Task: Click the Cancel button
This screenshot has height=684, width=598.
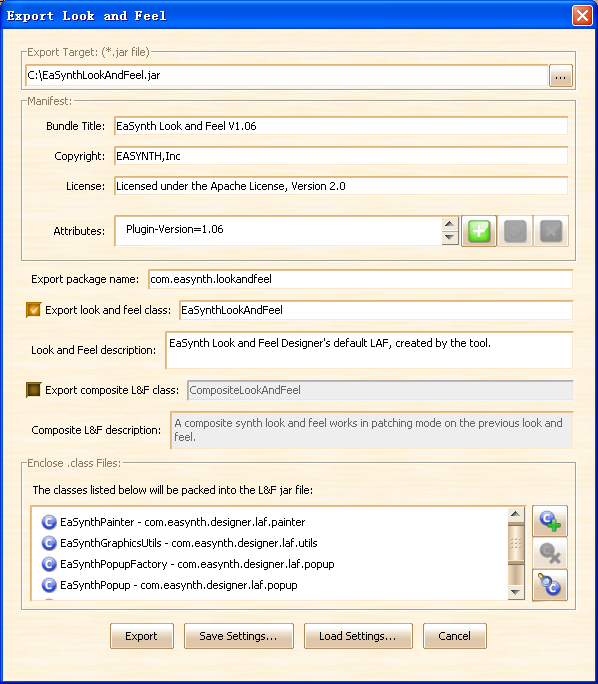Action: 454,636
